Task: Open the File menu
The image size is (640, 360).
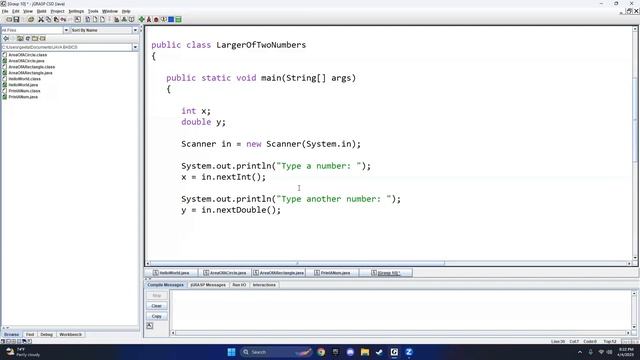Action: pyautogui.click(x=5, y=11)
